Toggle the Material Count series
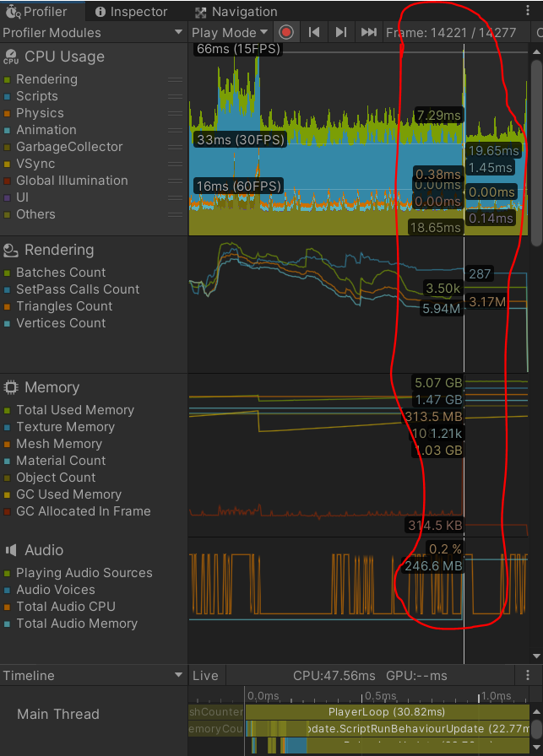This screenshot has height=756, width=543. point(7,461)
